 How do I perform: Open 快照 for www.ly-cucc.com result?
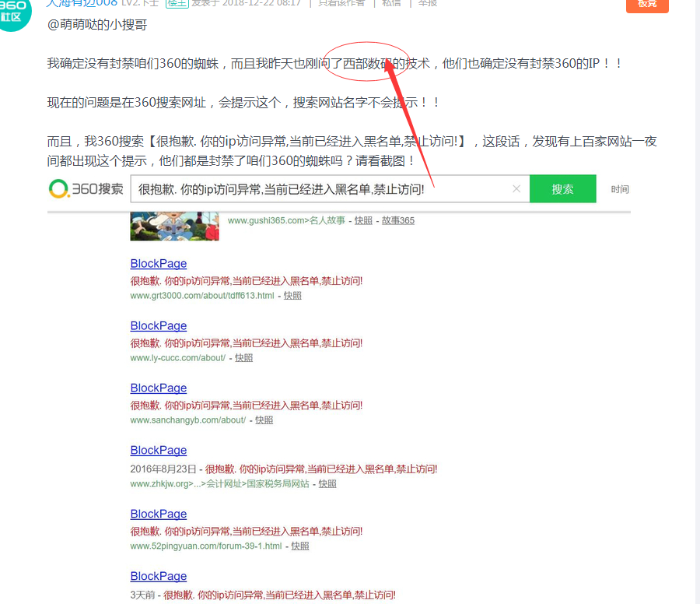pos(243,358)
